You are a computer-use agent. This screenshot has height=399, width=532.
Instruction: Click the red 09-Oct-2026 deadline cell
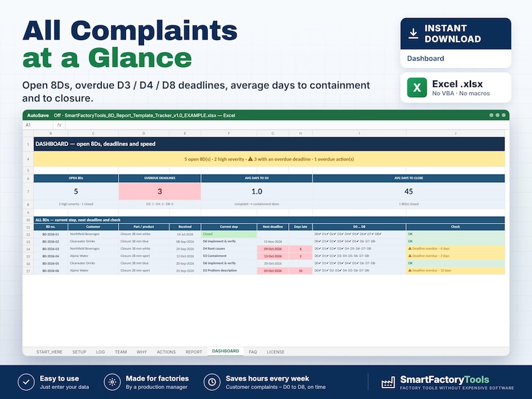coord(273,249)
